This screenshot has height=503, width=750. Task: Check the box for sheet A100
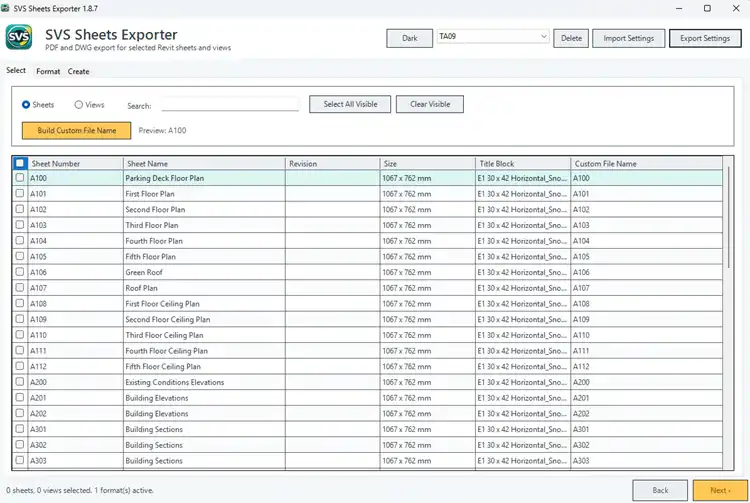pos(20,177)
